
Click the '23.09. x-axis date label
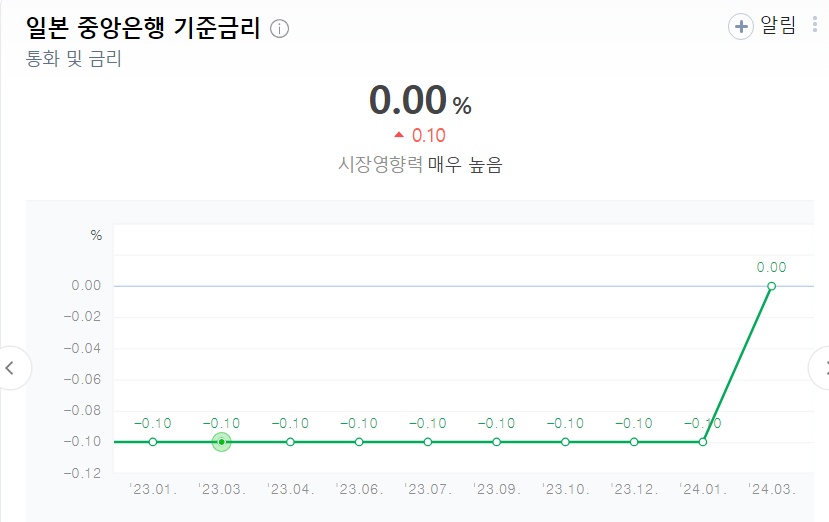tap(497, 490)
